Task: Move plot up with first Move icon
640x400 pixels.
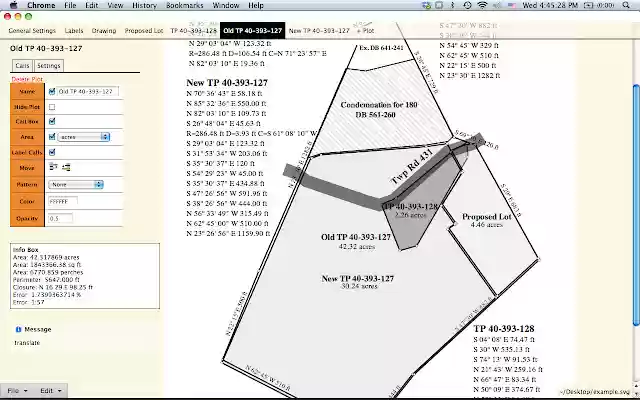Action: click(53, 167)
